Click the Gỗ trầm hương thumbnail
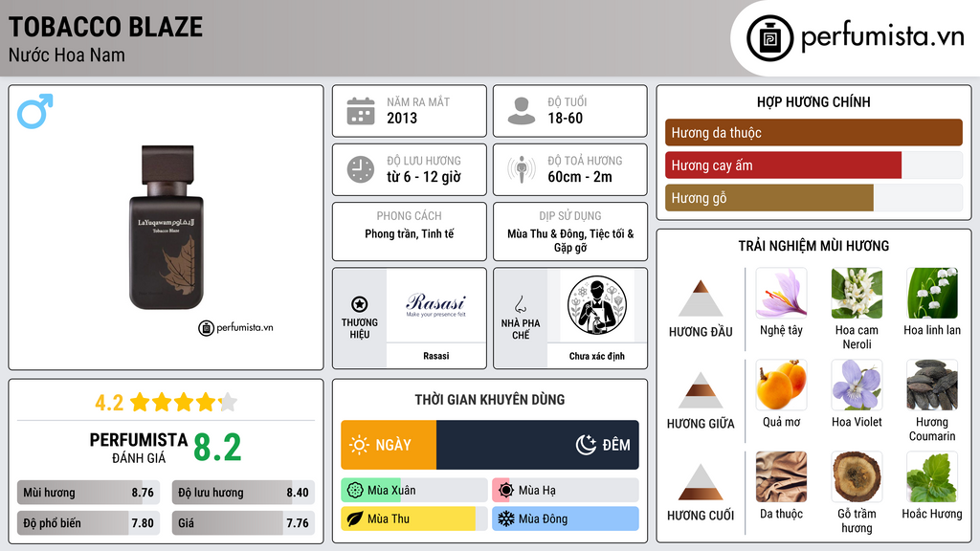 click(x=857, y=477)
